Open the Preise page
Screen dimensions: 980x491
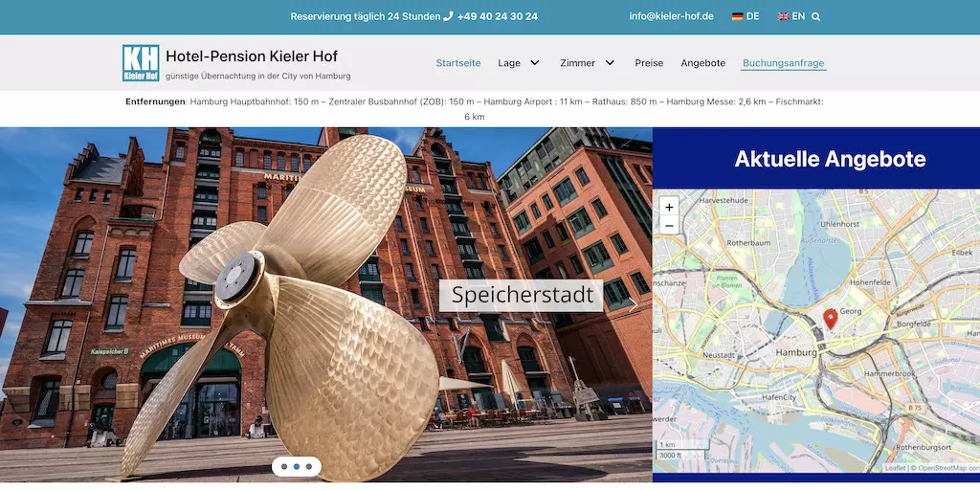point(649,63)
